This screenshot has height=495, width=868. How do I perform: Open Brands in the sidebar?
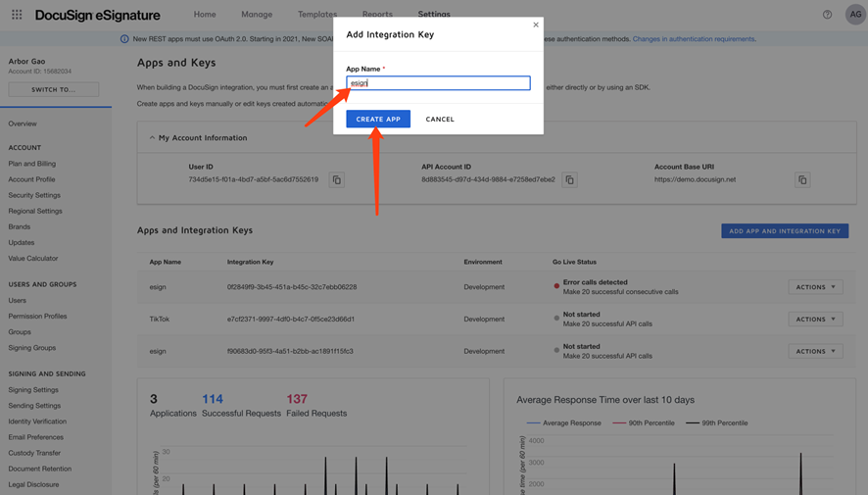(x=20, y=227)
